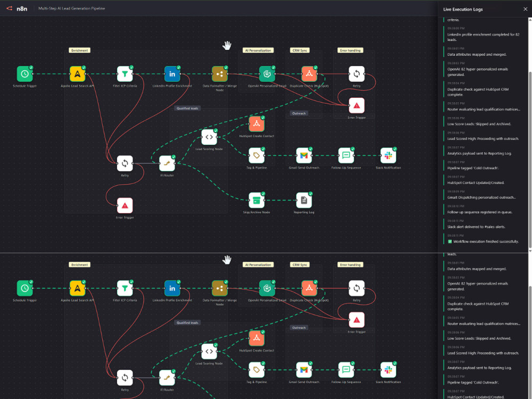Select Lead Scoring Node in lower copy

tap(209, 352)
